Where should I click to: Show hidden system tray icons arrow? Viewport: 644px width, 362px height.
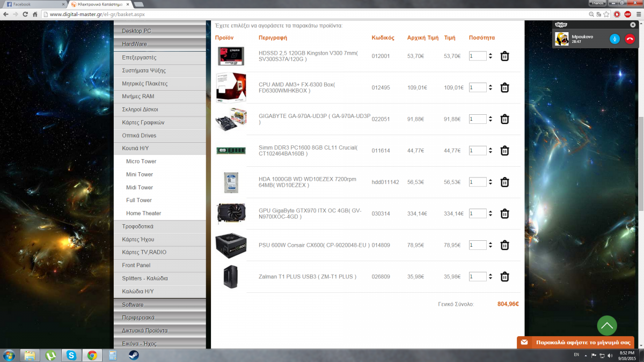pyautogui.click(x=586, y=355)
